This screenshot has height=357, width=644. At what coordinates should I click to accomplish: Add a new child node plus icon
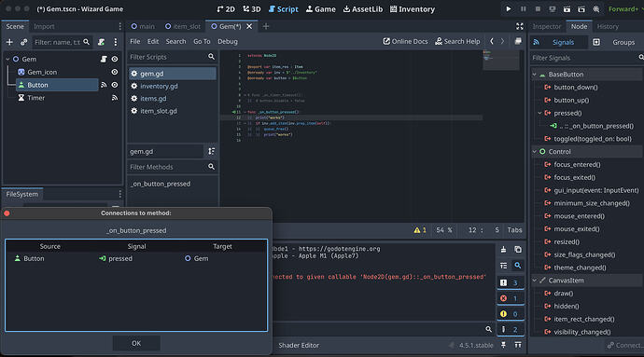(9, 42)
